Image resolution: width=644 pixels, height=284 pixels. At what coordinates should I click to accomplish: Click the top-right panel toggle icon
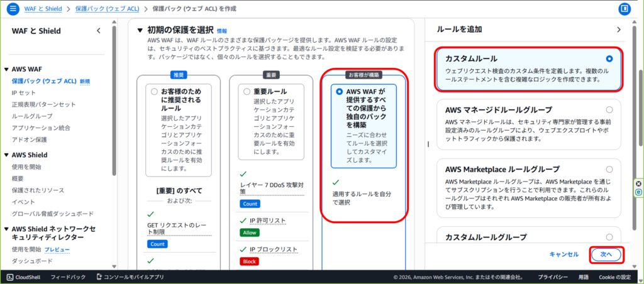pyautogui.click(x=625, y=9)
